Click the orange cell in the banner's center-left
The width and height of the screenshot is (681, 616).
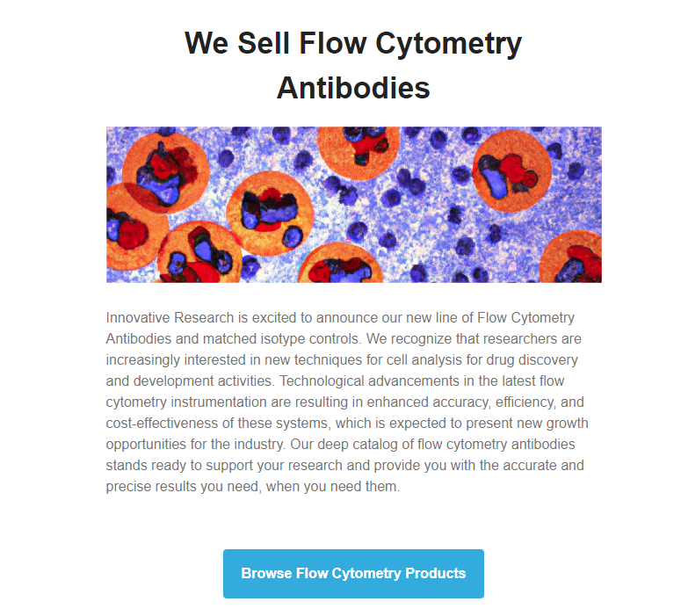pos(270,214)
